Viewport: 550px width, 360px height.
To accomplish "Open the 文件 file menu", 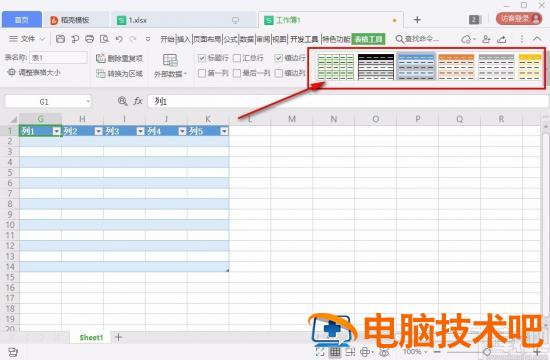I will [x=27, y=39].
